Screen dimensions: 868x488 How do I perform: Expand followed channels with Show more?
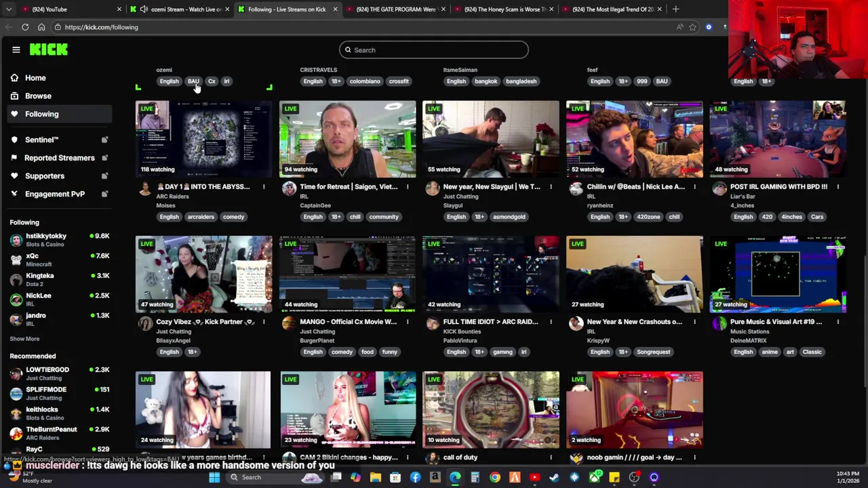[x=24, y=339]
